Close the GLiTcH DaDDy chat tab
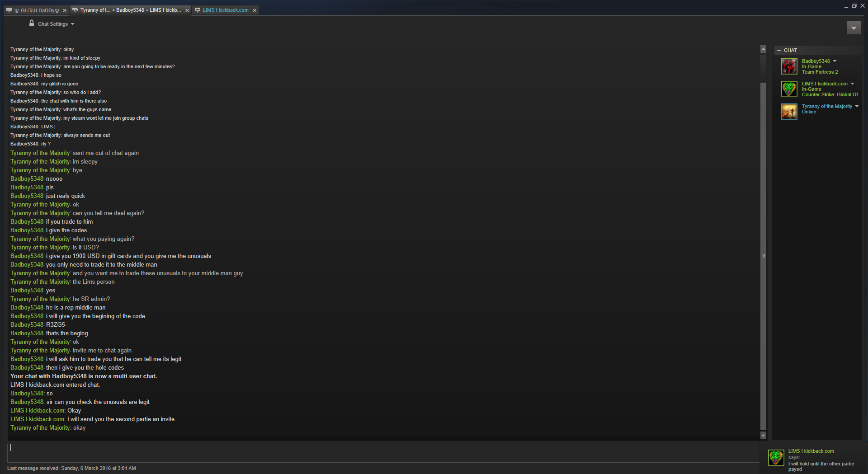The height and width of the screenshot is (474, 868). pyautogui.click(x=64, y=10)
